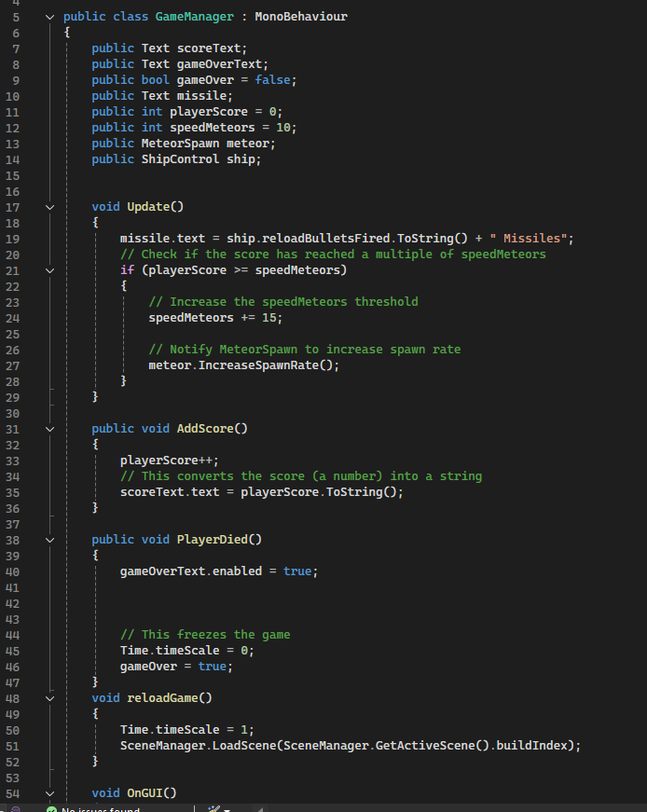Viewport: 647px width, 812px height.
Task: Click the "No issues found" status text
Action: [101, 810]
